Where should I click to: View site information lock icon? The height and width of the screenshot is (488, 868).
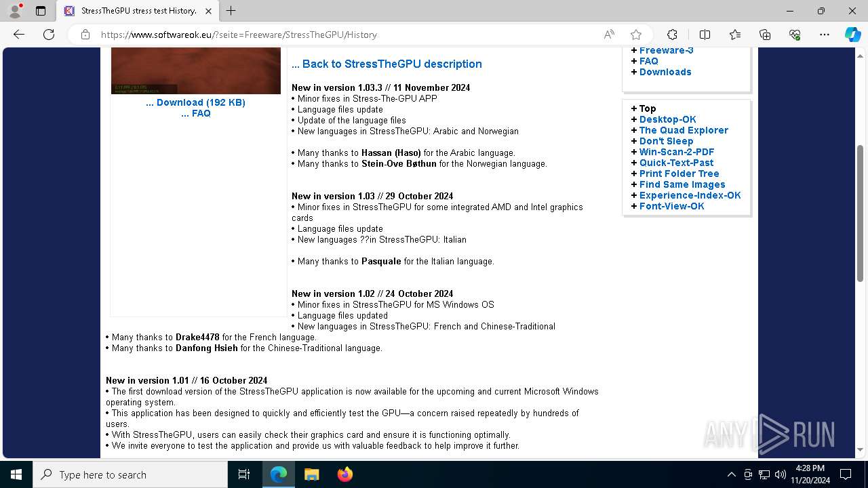coord(85,35)
